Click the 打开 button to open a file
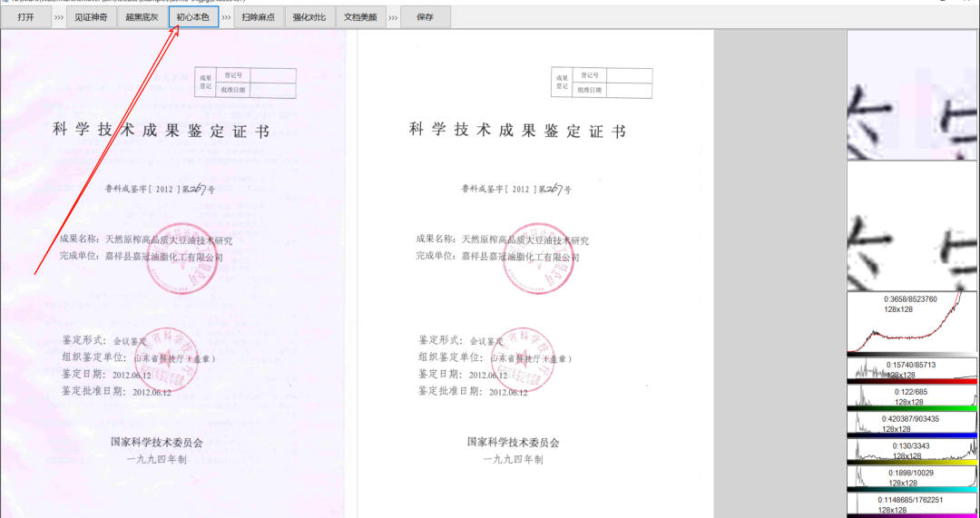 coord(25,17)
